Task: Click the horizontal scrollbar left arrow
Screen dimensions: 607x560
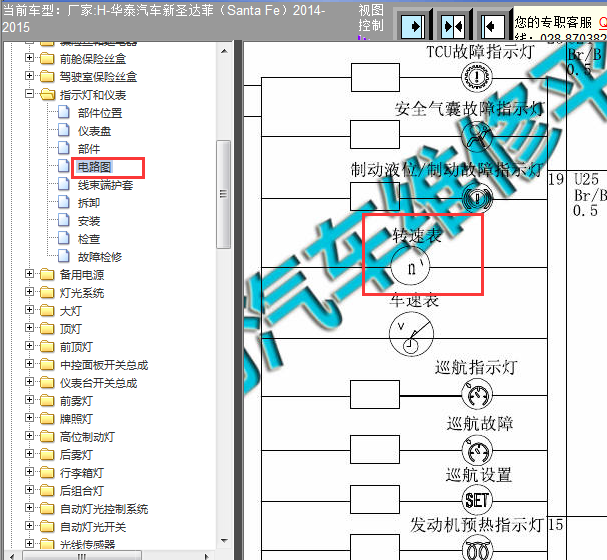Action: pyautogui.click(x=12, y=557)
